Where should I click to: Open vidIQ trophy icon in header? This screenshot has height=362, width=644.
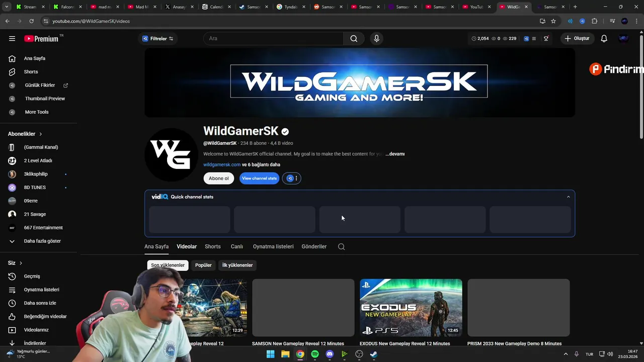click(546, 39)
